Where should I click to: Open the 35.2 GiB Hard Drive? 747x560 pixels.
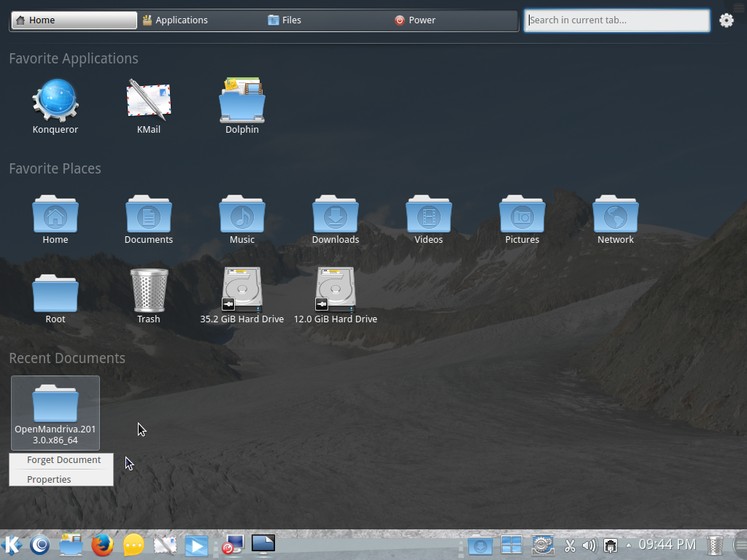[x=242, y=289]
